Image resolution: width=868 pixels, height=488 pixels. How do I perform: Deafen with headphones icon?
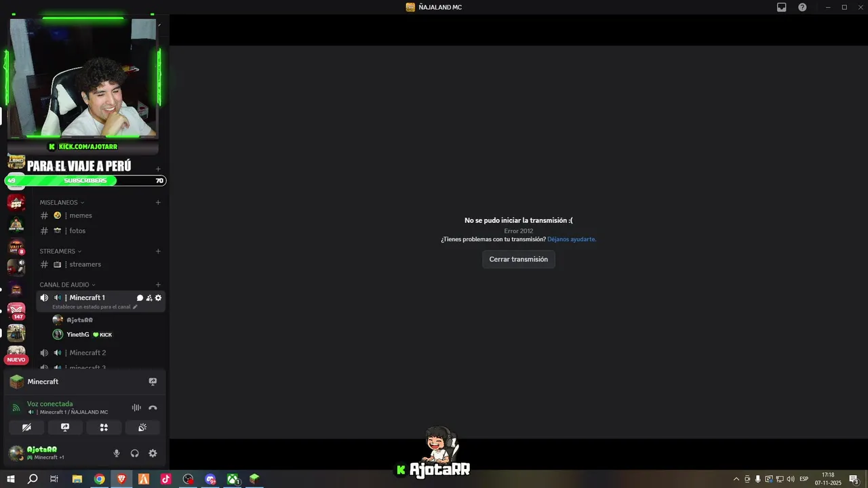pyautogui.click(x=134, y=453)
